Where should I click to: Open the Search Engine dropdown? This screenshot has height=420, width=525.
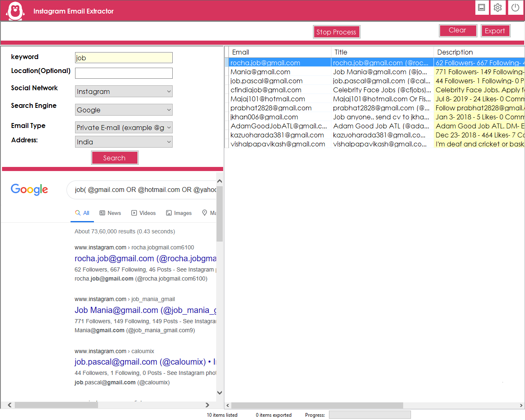(x=123, y=110)
